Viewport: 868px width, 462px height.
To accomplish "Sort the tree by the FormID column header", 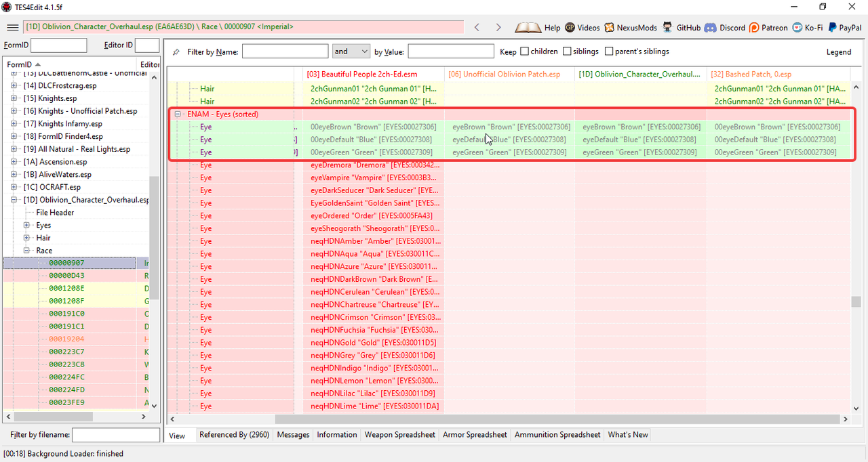I will (69, 64).
